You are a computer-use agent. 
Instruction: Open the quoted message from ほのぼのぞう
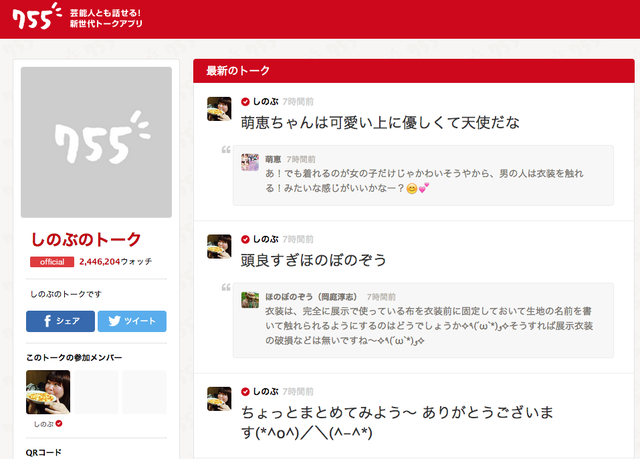pyautogui.click(x=423, y=320)
